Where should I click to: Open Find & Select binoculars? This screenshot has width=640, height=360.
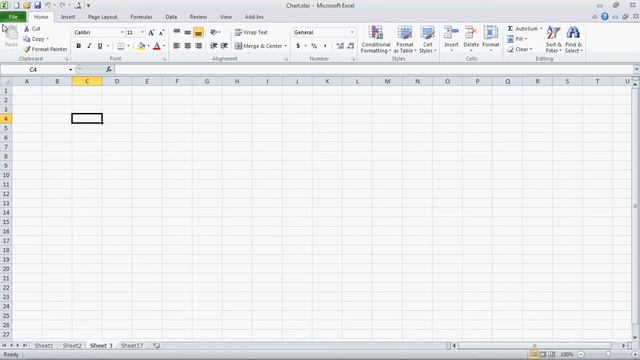point(573,39)
